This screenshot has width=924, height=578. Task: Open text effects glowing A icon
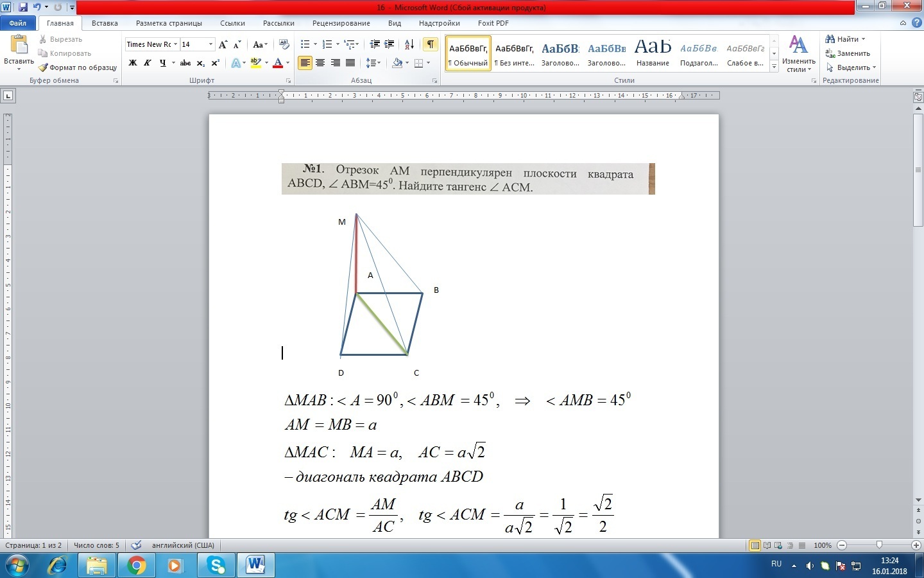click(x=235, y=63)
